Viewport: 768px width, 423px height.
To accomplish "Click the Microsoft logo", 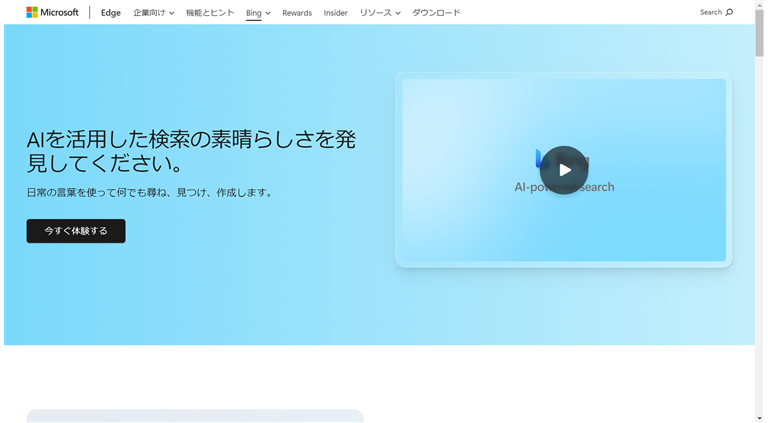I will click(x=52, y=12).
